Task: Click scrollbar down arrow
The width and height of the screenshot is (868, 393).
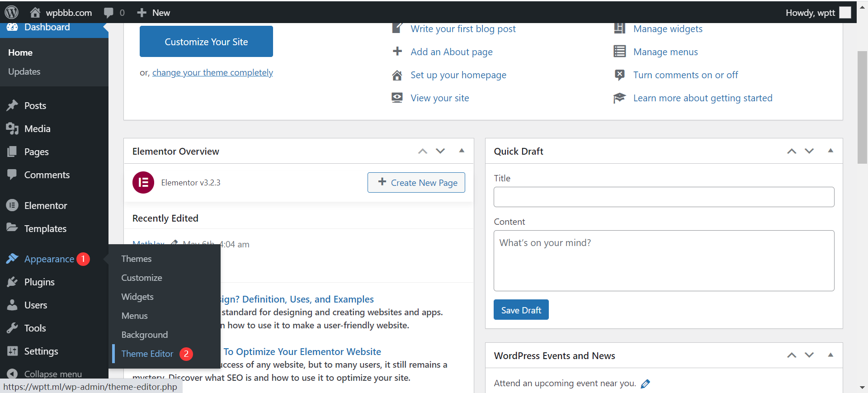Action: point(862,388)
